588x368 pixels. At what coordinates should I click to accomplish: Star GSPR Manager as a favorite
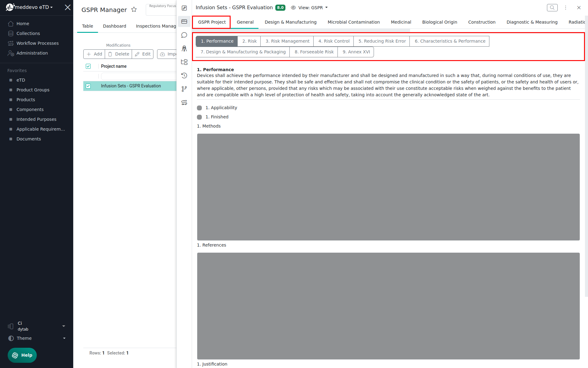(x=134, y=10)
